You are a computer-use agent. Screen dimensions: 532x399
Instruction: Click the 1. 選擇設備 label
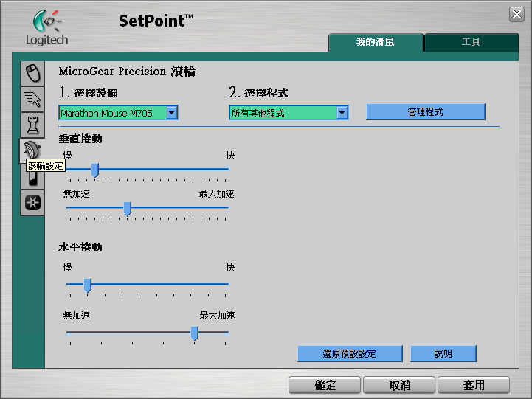[x=89, y=92]
